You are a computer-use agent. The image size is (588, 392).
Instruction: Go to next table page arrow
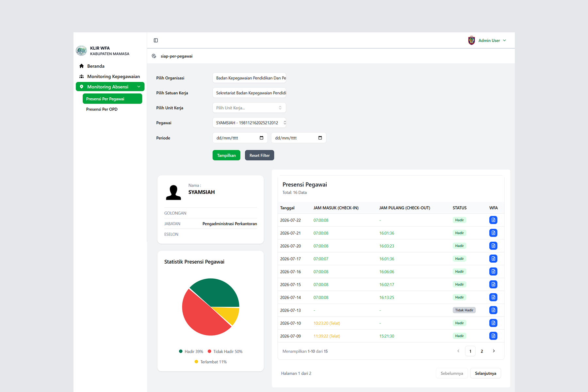(494, 351)
